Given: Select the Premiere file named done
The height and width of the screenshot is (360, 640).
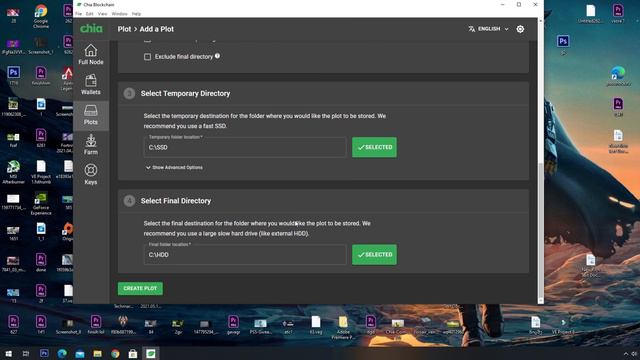Looking at the screenshot, I should pos(41,262).
